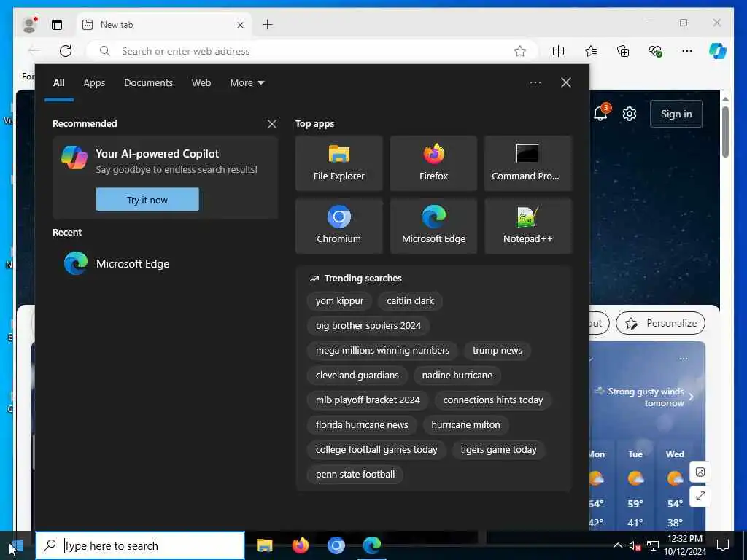Screen dimensions: 747x560
Task: Launch Chromium from Top apps tile
Action: tap(338, 226)
